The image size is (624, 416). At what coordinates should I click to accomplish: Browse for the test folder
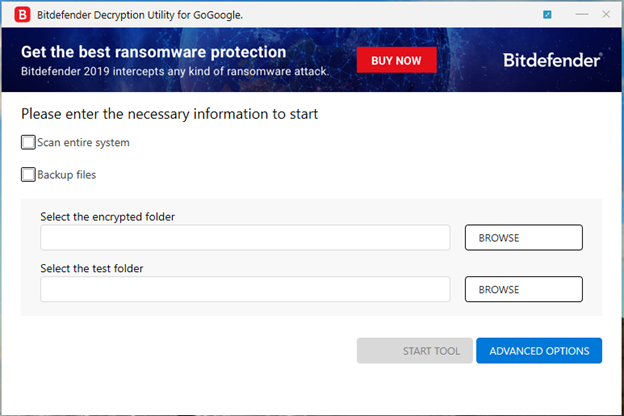pos(523,289)
